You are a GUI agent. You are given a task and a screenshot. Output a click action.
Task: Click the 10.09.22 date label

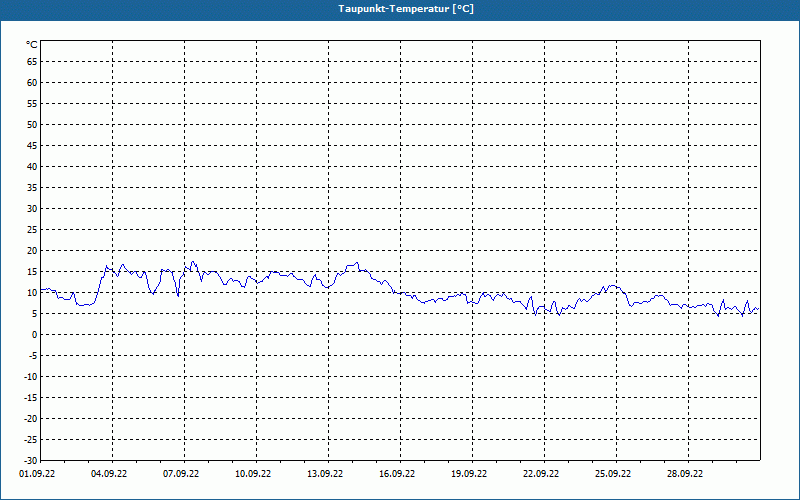click(x=253, y=474)
